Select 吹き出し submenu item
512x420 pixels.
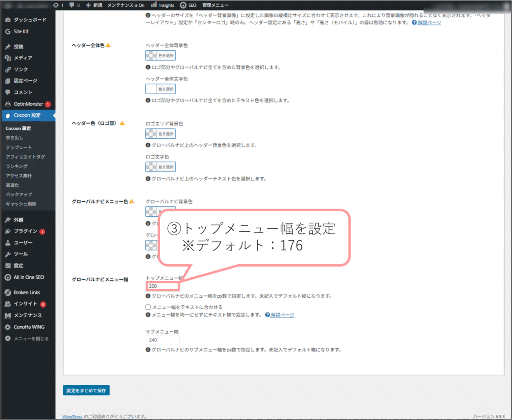(x=15, y=138)
